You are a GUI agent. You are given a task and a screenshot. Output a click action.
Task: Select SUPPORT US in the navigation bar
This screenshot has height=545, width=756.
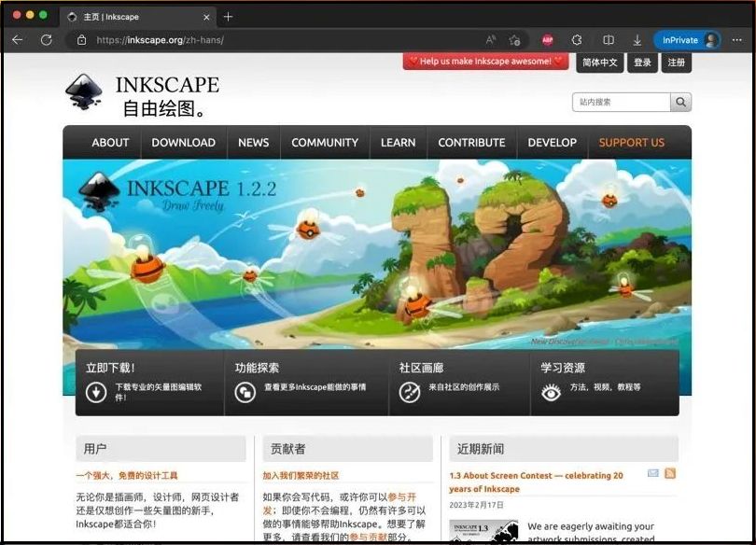coord(631,143)
